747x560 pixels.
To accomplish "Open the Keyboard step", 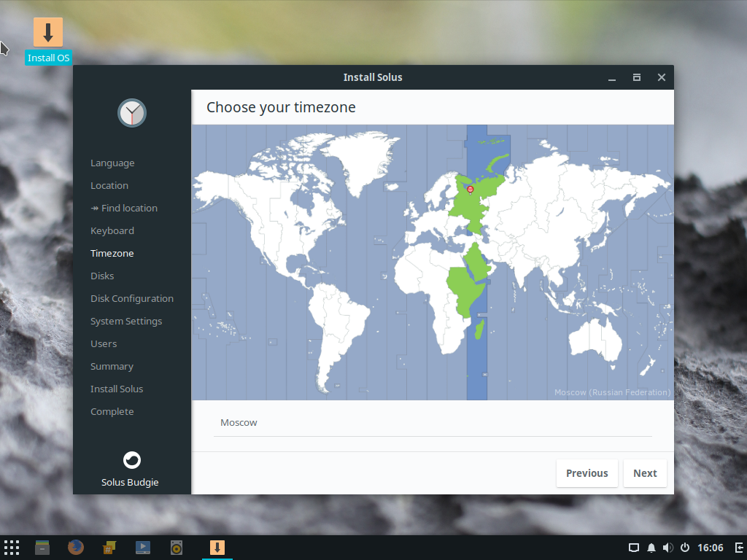I will [112, 231].
